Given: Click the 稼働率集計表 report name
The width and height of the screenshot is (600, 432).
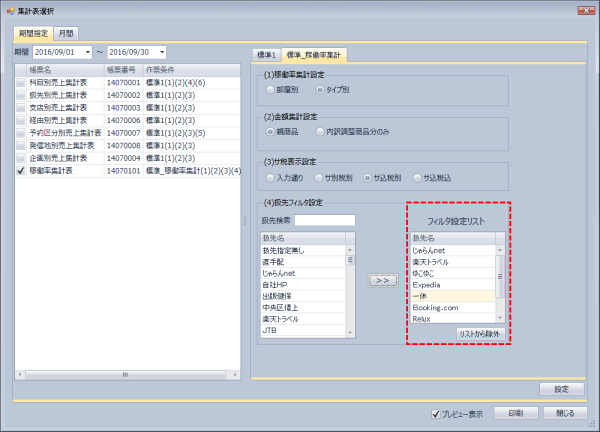Looking at the screenshot, I should coord(51,171).
